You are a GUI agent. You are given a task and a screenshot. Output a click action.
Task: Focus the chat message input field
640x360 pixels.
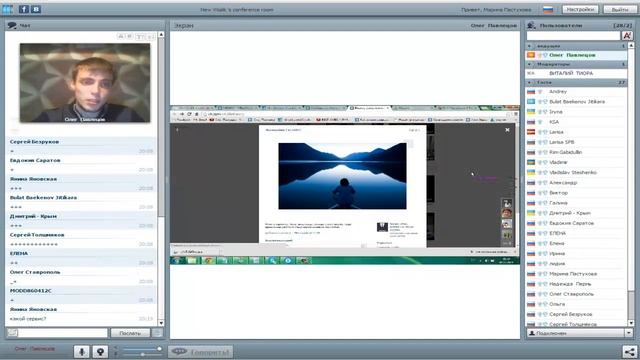[63, 333]
